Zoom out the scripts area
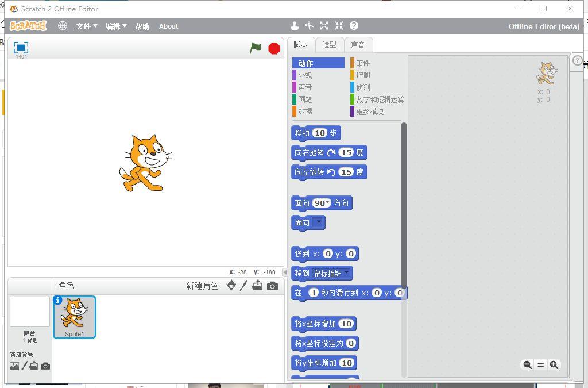Screen dimensions: 588x388 (527, 365)
